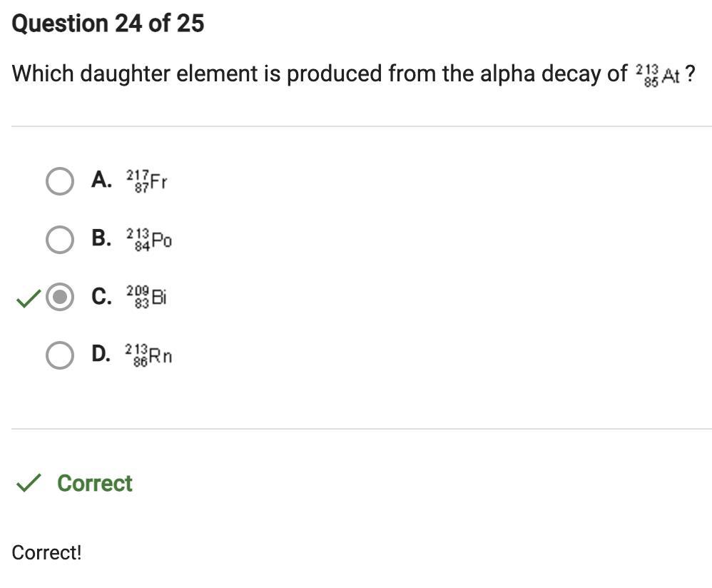Click the At-213 isotope symbol in the question
This screenshot has height=588, width=712.
(x=657, y=74)
